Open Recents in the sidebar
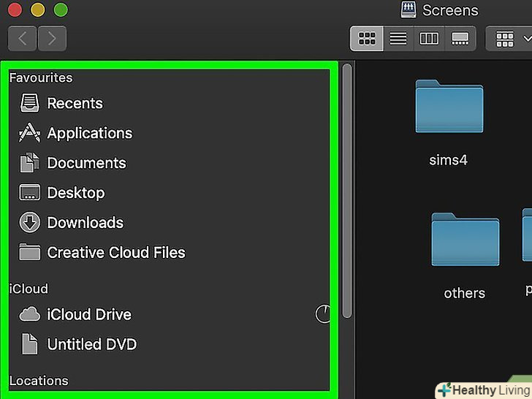 (75, 103)
